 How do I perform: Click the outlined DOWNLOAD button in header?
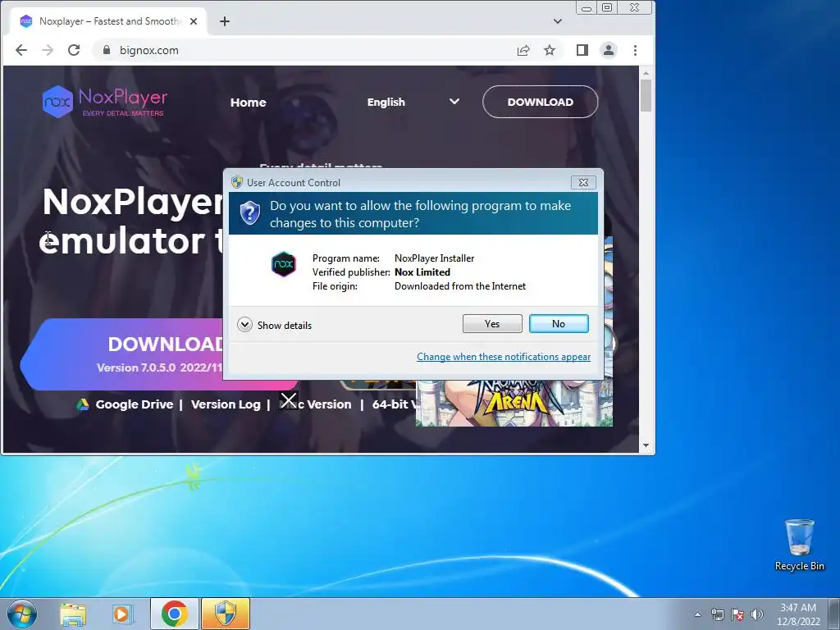pos(540,102)
